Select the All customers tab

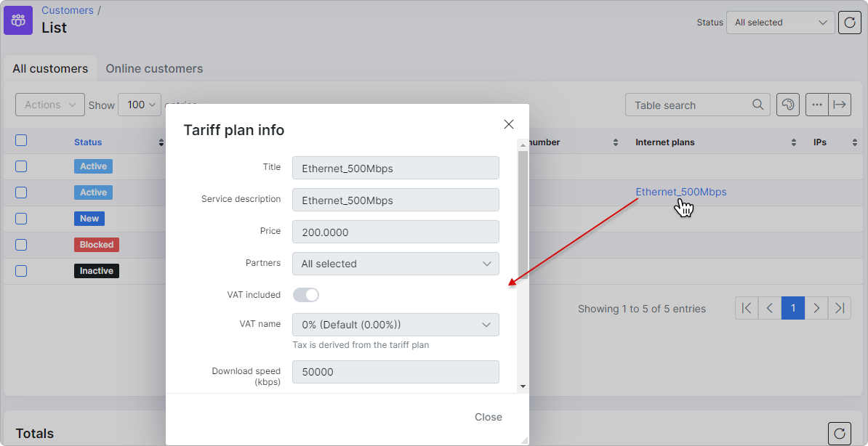click(x=50, y=68)
